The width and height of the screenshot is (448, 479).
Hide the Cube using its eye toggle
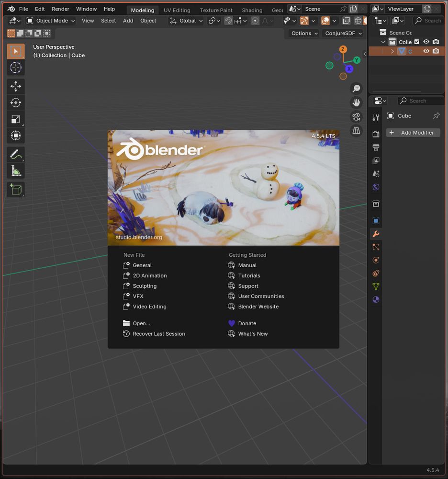pyautogui.click(x=426, y=51)
